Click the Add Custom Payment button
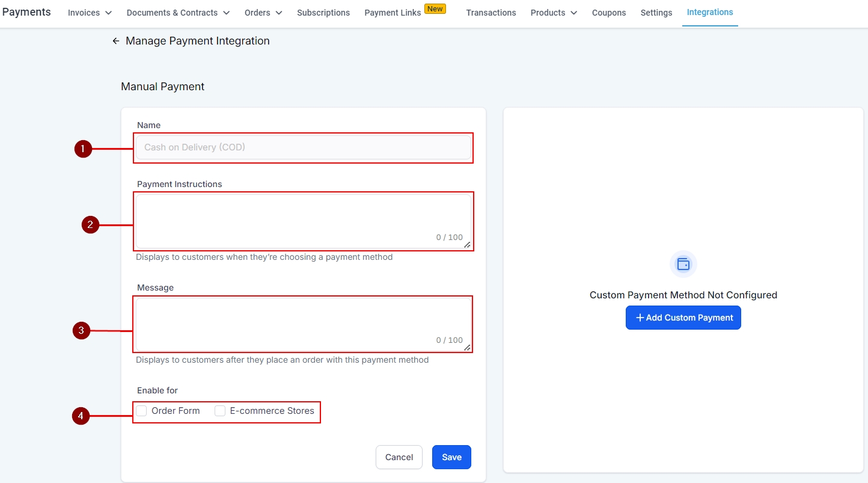The image size is (868, 483). coord(683,318)
